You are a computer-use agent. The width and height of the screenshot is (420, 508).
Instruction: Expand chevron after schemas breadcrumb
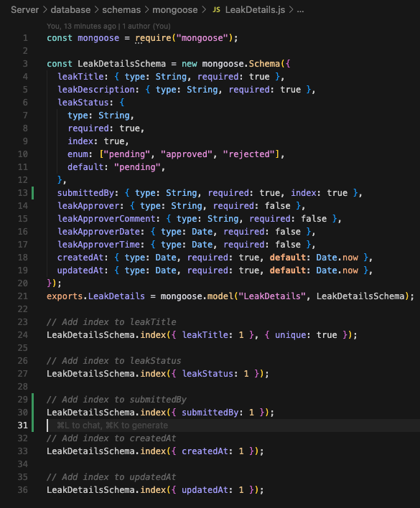click(146, 10)
